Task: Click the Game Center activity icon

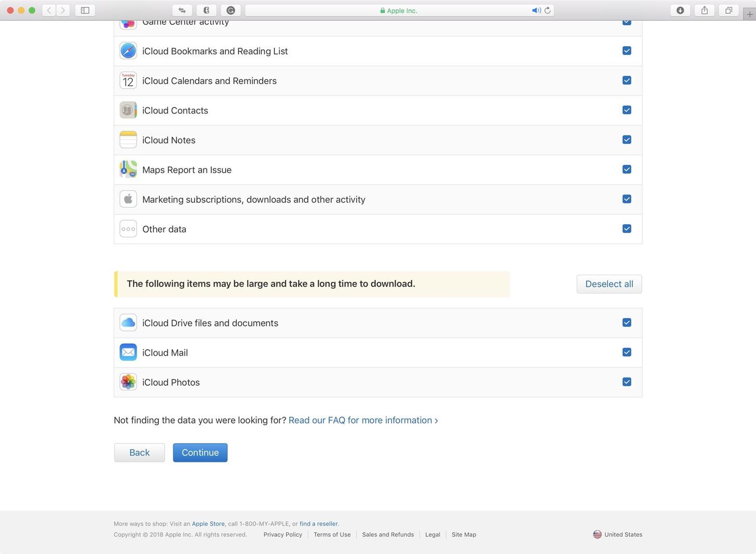Action: [x=128, y=24]
